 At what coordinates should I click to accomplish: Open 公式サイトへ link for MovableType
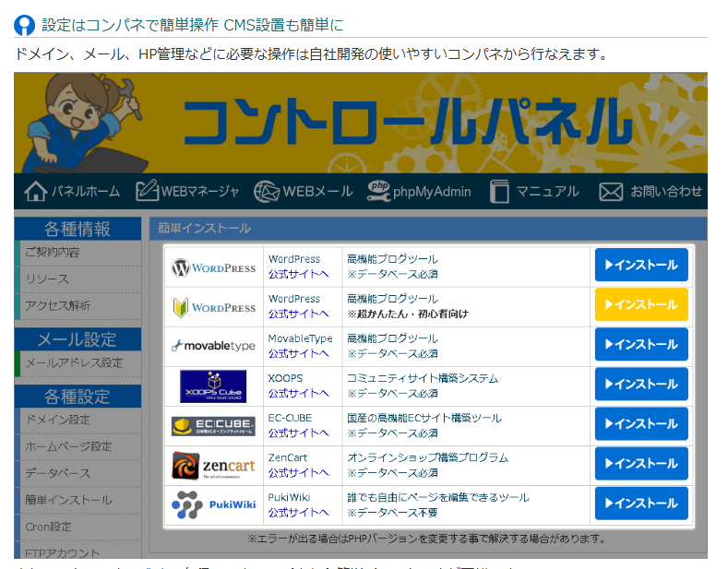298,354
